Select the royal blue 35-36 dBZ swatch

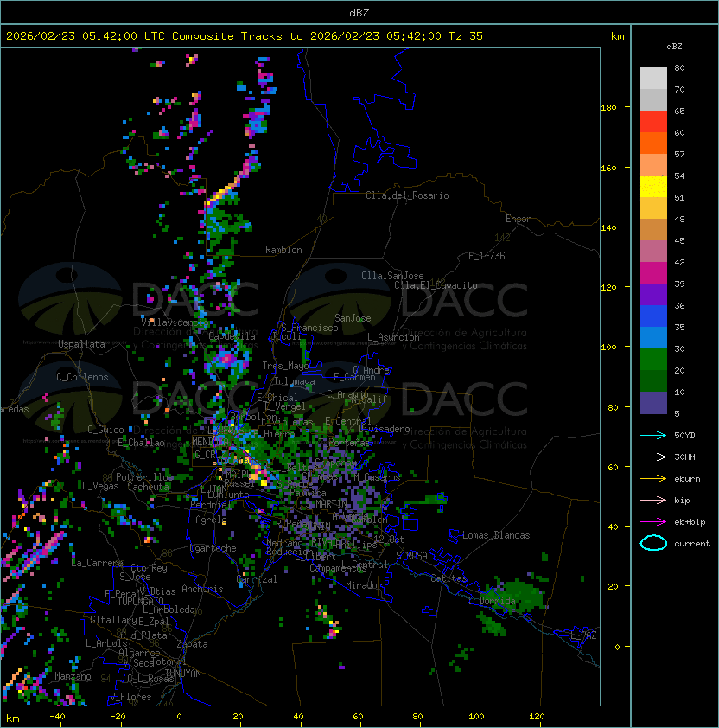pyautogui.click(x=653, y=316)
